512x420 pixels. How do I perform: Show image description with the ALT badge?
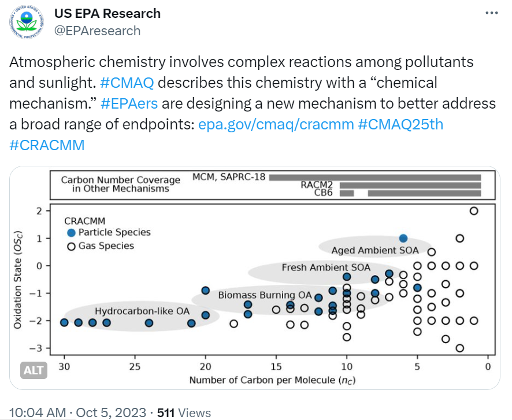pyautogui.click(x=34, y=369)
